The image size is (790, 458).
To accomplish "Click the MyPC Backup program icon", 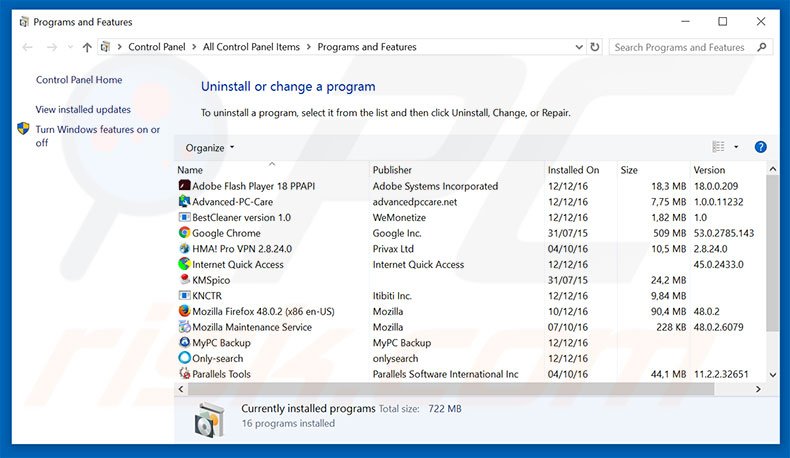I will point(184,342).
